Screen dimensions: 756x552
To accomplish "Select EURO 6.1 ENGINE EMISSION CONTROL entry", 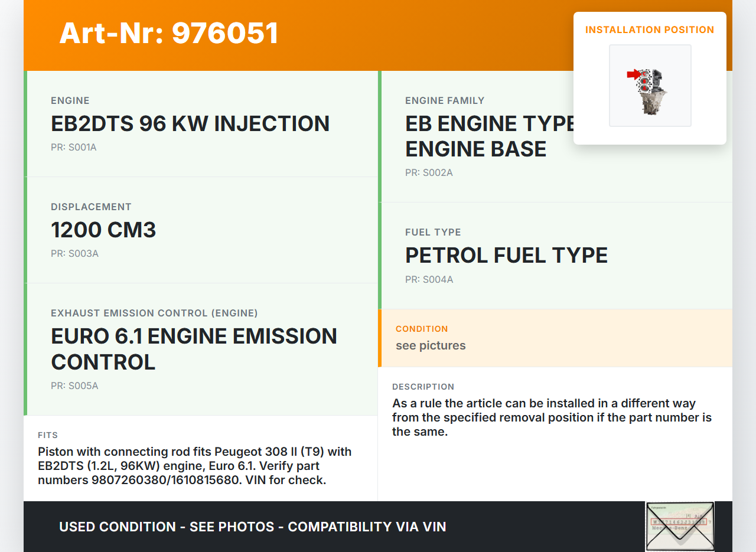I will click(x=194, y=348).
